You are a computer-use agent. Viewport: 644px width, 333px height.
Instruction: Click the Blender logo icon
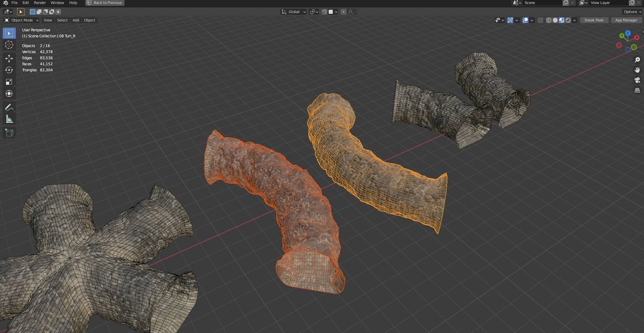pos(5,3)
